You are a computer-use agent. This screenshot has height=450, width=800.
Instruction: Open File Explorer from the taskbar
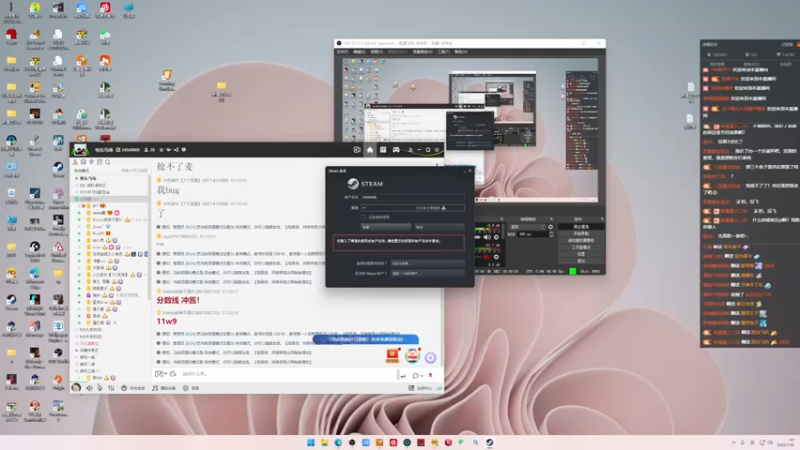tap(324, 442)
